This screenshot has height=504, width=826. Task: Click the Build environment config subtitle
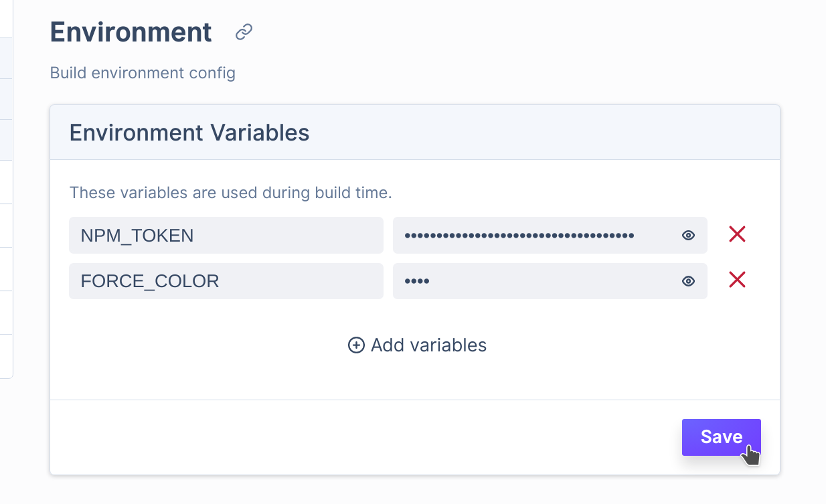coord(143,72)
